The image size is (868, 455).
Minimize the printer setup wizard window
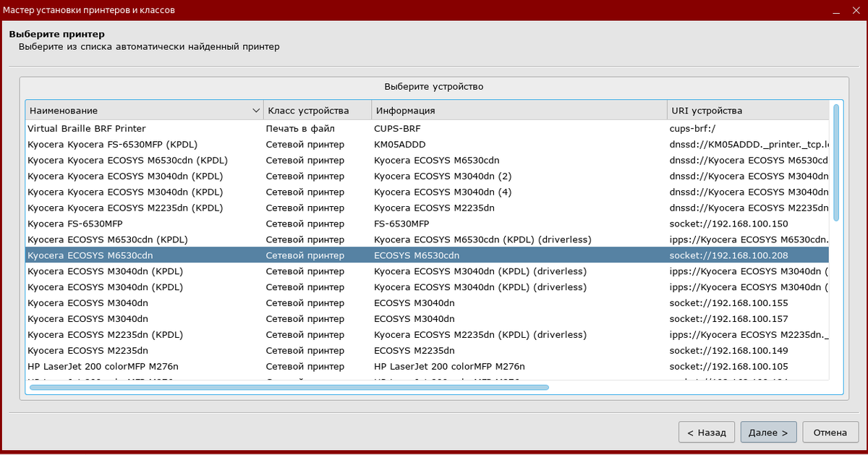point(835,10)
